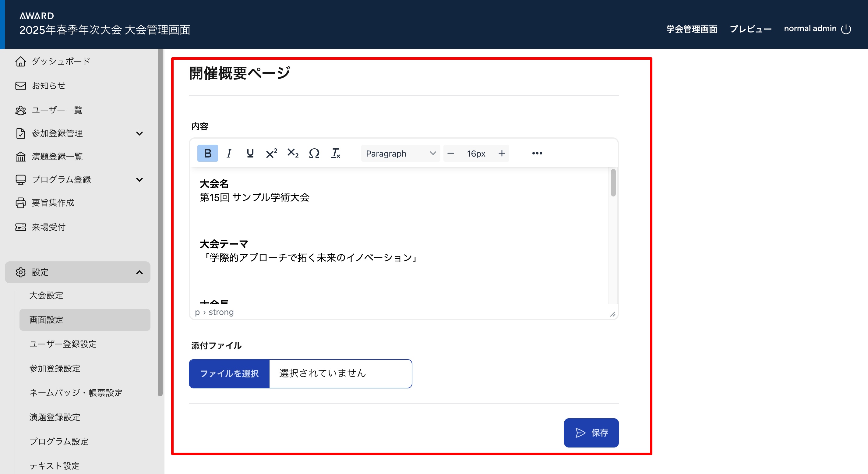Open the Paragraph format dropdown

coord(400,154)
